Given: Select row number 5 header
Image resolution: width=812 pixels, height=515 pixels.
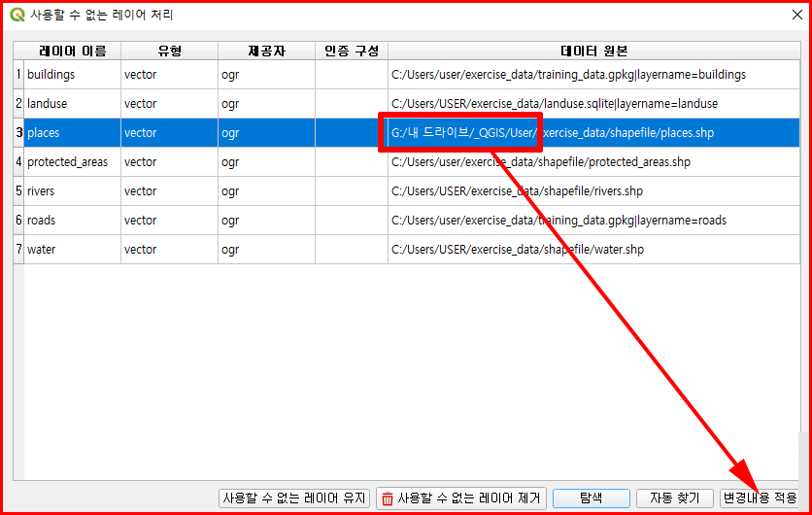Looking at the screenshot, I should [18, 190].
